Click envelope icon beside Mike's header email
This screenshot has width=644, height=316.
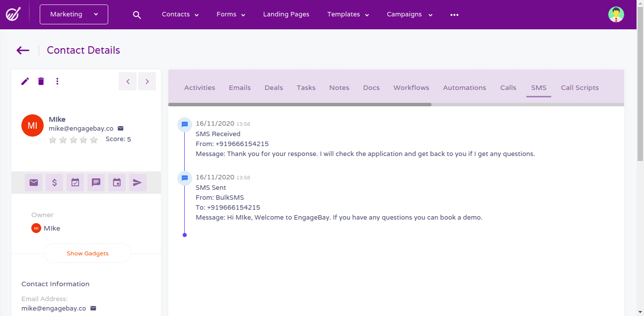(x=121, y=128)
